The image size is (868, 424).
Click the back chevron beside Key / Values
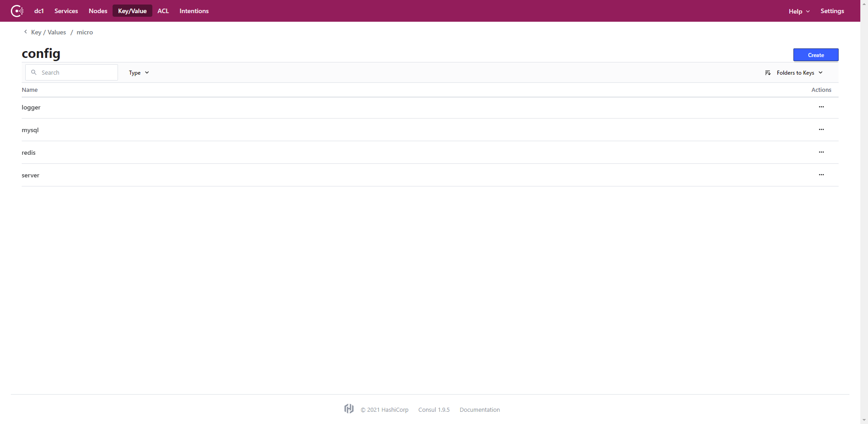[x=25, y=32]
